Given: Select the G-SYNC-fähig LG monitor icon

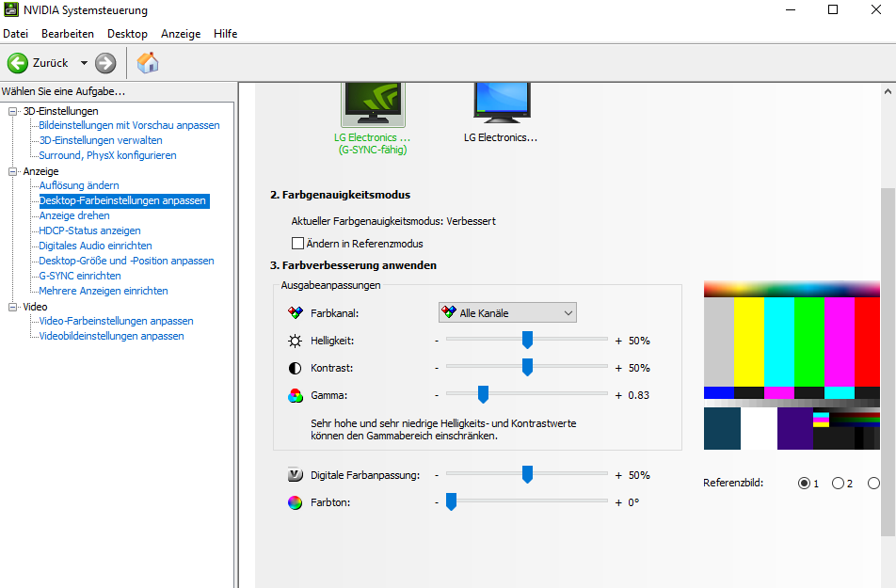Looking at the screenshot, I should tap(373, 104).
